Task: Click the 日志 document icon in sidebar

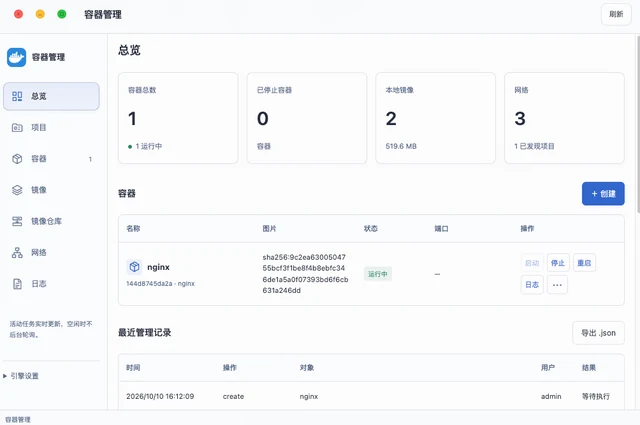Action: (x=17, y=284)
